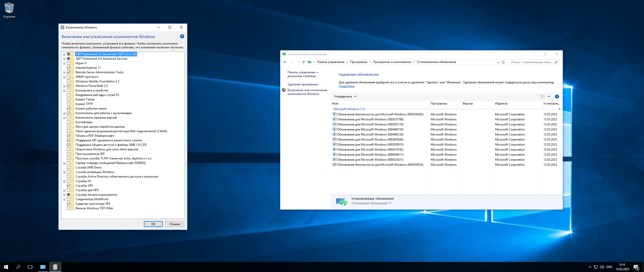The width and height of the screenshot is (644, 272).
Task: Expand Сервер очереди сообщений Майкрософт (MSMQ)
Action: [64, 163]
